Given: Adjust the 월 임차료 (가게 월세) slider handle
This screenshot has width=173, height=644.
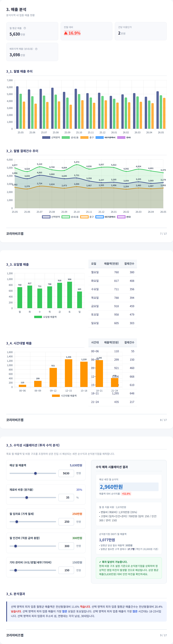Looking at the screenshot, I should (x=17, y=522).
